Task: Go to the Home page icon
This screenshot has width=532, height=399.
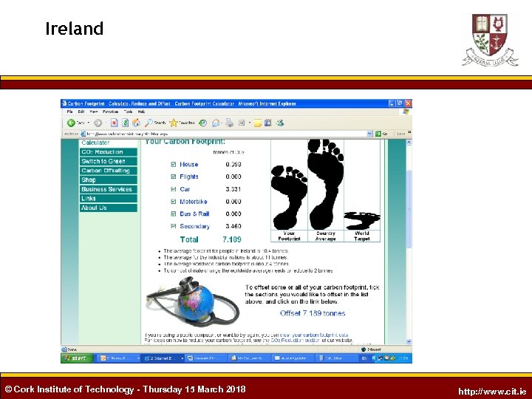Action: click(x=137, y=123)
